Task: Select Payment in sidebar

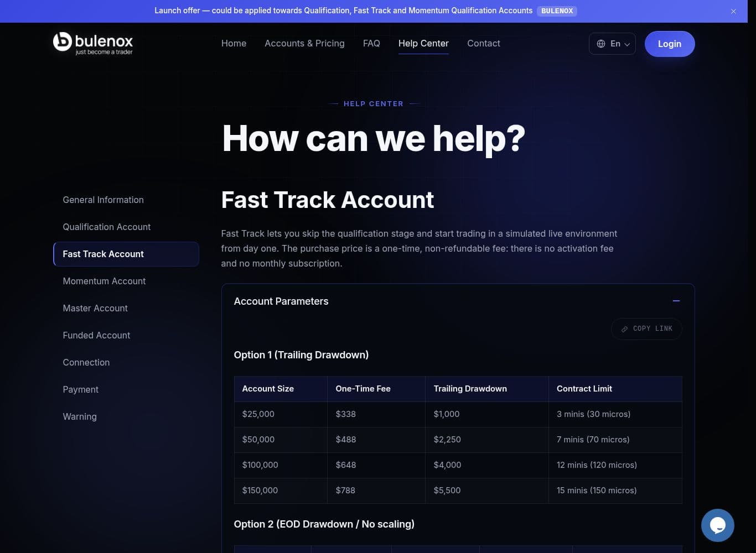Action: click(x=126, y=389)
